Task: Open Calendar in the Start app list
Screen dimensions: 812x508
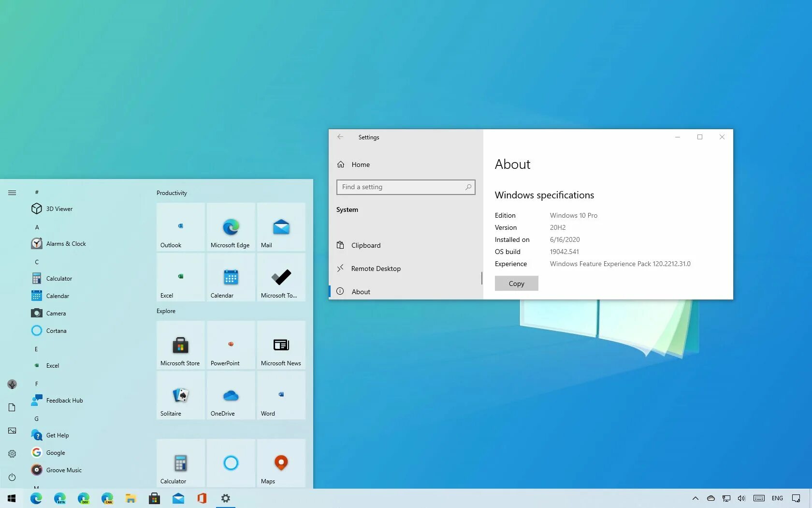Action: pyautogui.click(x=50, y=296)
